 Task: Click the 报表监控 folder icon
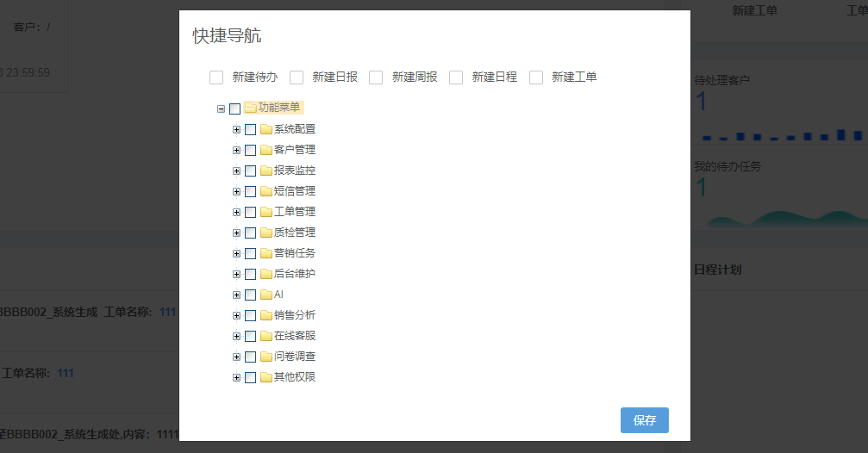(x=266, y=171)
